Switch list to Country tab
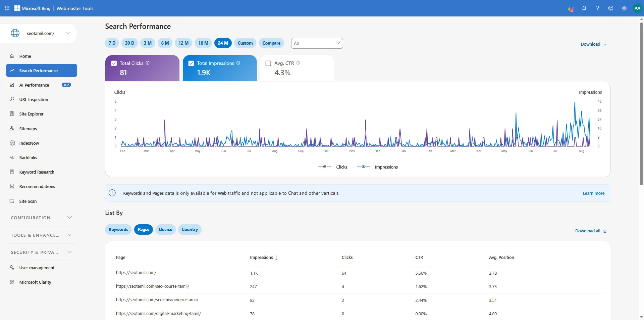 [x=190, y=229]
